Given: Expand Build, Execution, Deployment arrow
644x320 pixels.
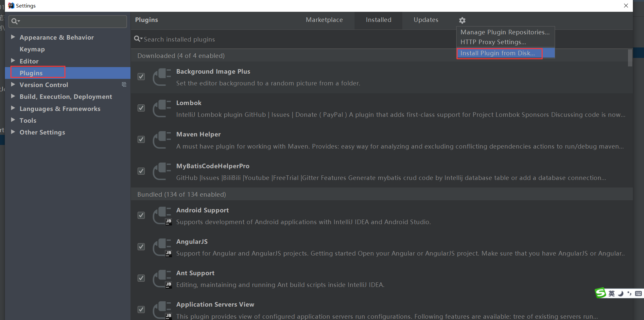Looking at the screenshot, I should click(x=13, y=96).
